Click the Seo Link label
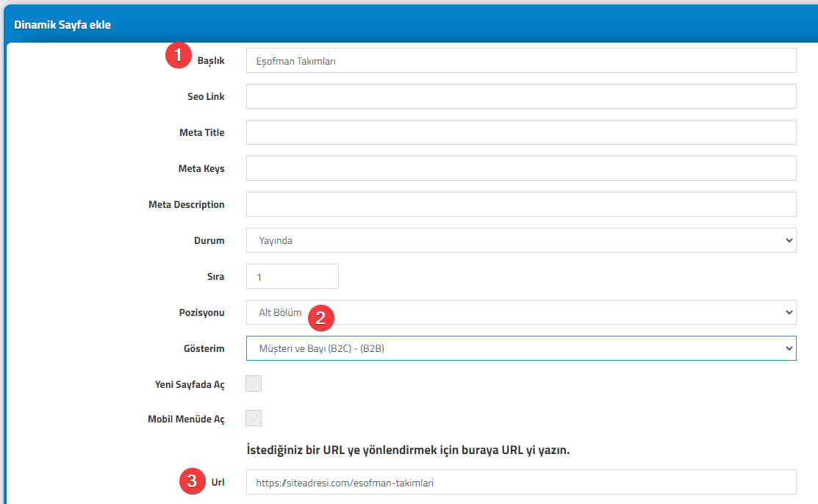Image resolution: width=818 pixels, height=504 pixels. coord(206,96)
